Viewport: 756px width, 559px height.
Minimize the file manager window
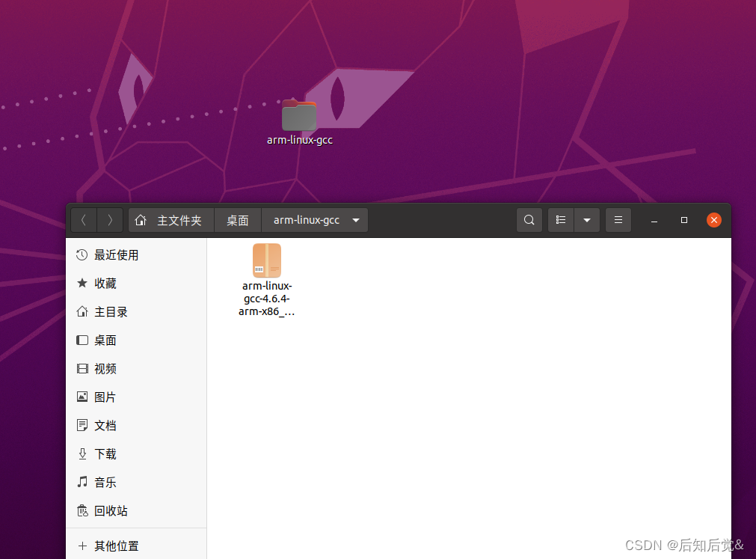point(654,221)
